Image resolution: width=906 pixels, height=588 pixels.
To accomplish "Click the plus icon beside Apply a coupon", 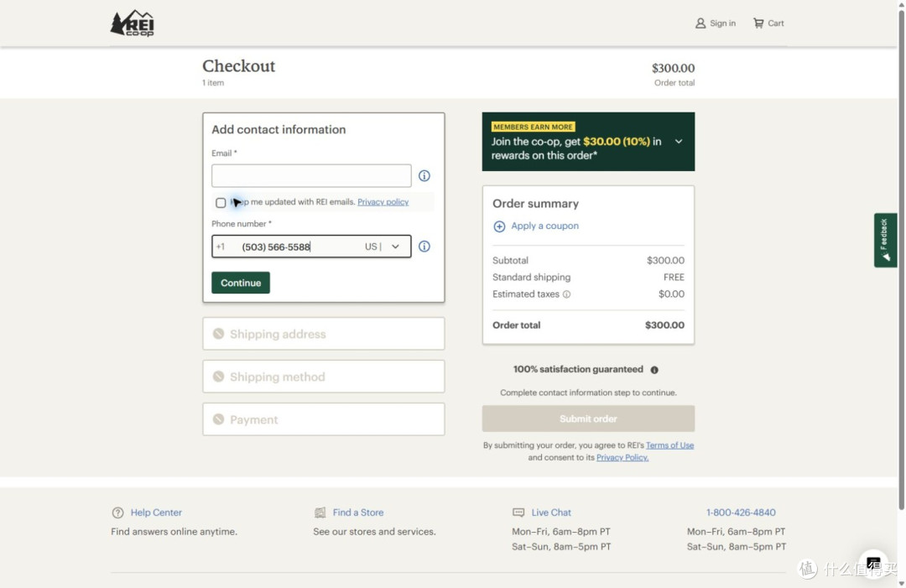I will [499, 226].
